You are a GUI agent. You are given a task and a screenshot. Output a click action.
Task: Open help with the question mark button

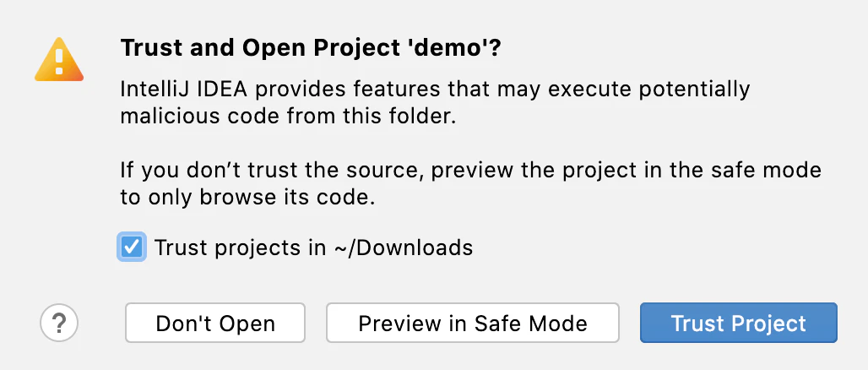[x=59, y=323]
